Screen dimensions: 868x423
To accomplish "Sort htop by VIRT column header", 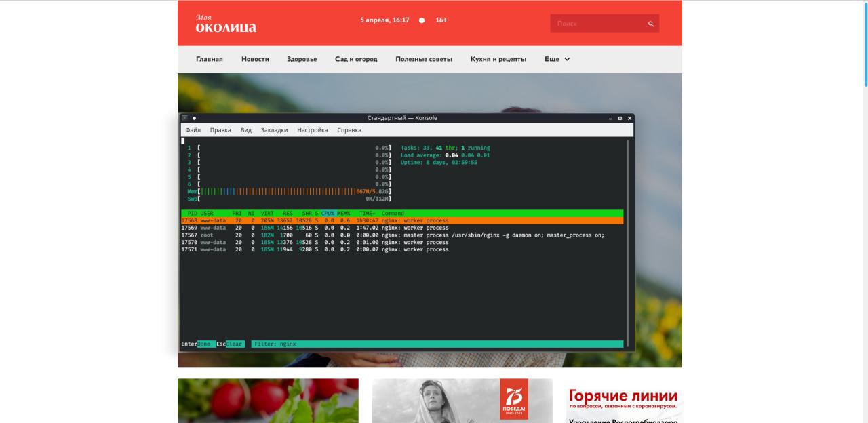I will point(267,213).
